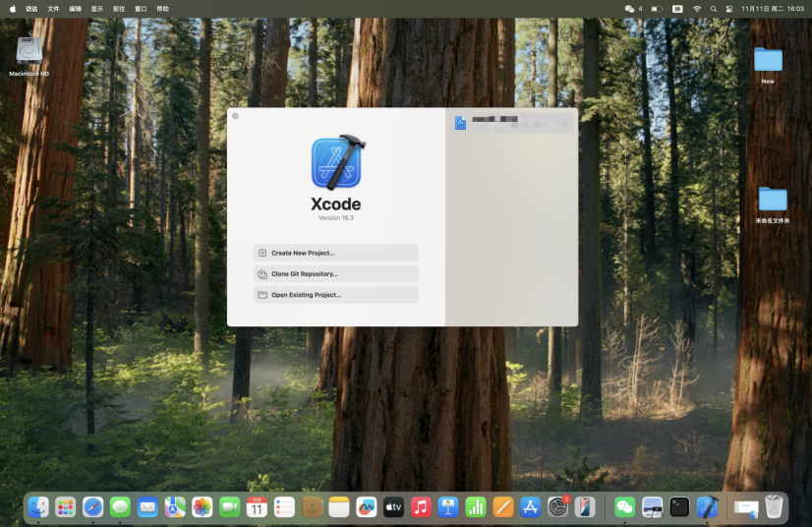
Task: Open Messages from the Dock
Action: (x=120, y=507)
